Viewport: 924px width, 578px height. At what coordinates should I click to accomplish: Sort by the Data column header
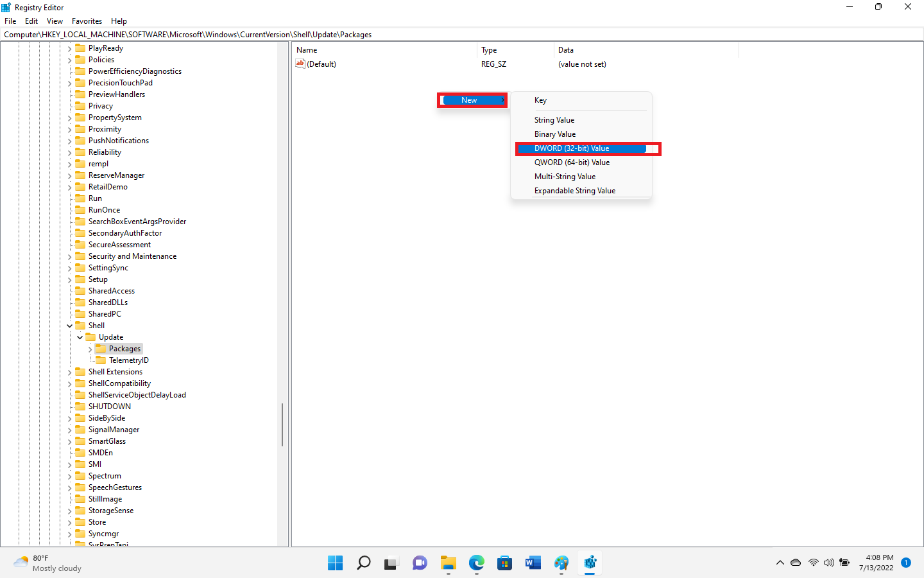tap(646, 50)
